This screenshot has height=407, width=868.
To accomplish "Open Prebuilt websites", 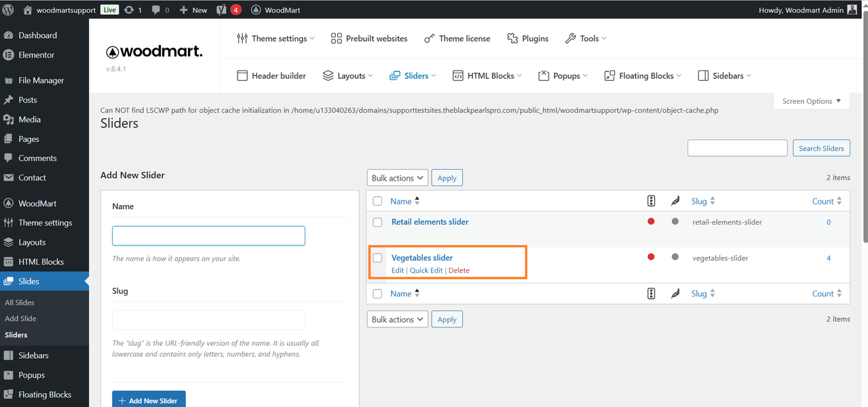I will coord(369,39).
